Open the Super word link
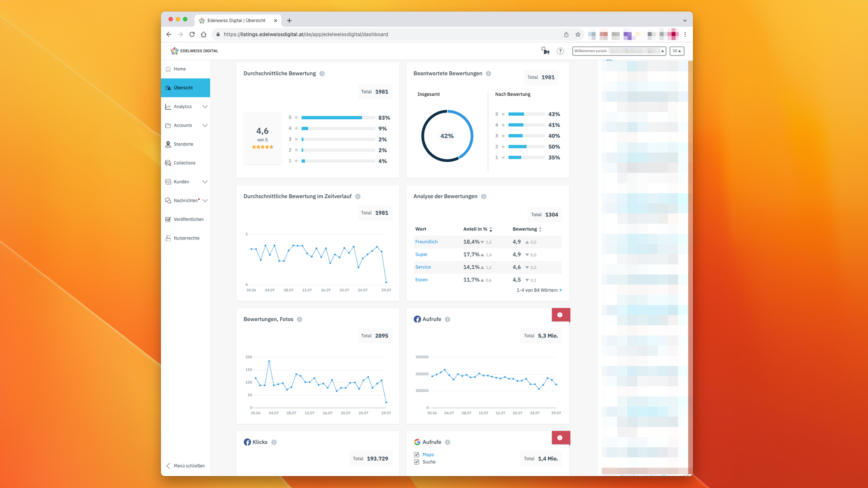This screenshot has height=488, width=868. click(x=421, y=255)
